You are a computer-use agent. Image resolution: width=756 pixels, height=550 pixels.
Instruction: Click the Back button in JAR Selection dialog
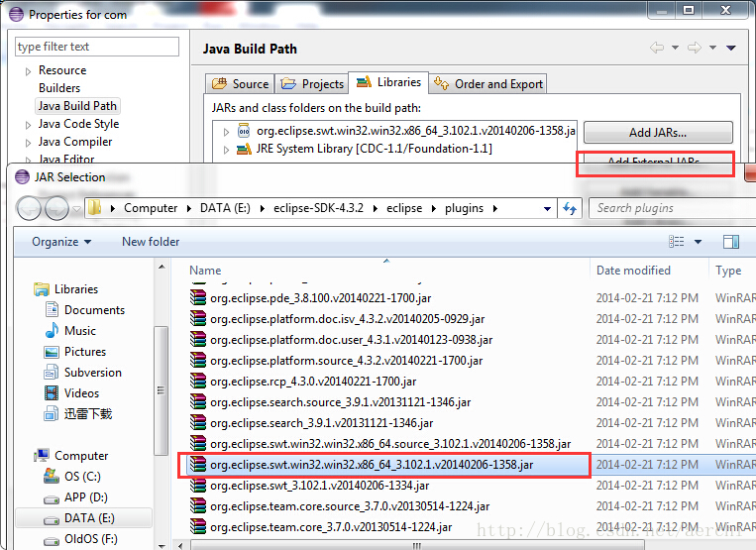point(29,209)
